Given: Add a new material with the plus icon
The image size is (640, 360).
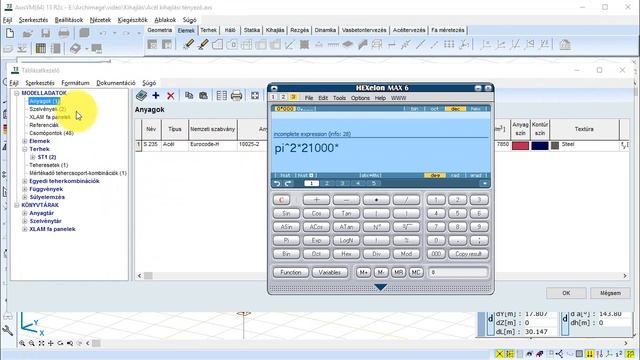Looking at the screenshot, I should pos(156,96).
